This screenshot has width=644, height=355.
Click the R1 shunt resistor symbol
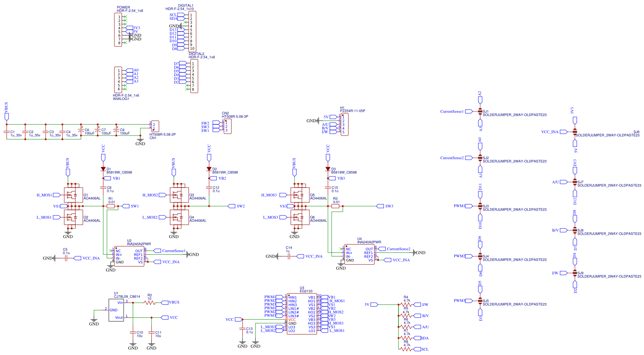click(111, 206)
